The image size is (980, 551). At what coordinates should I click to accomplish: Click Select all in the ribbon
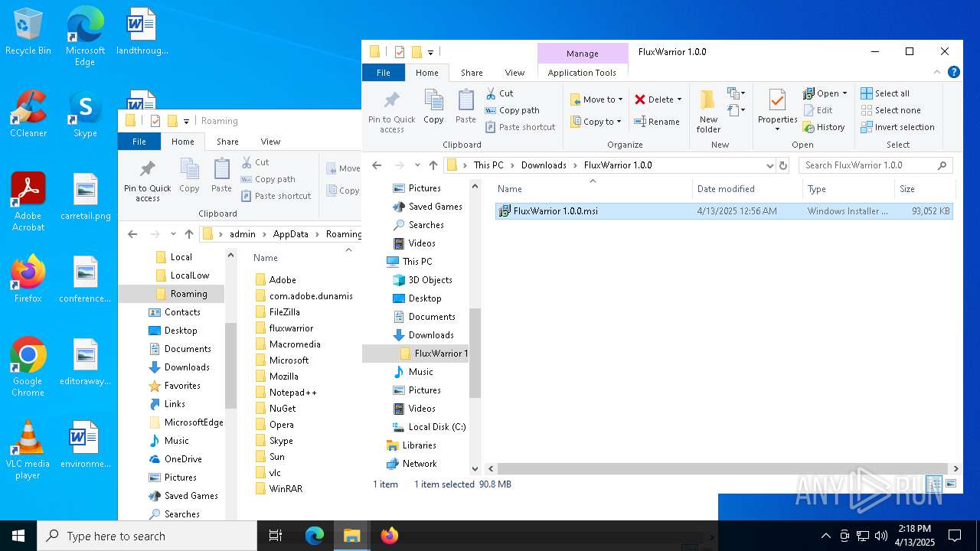tap(885, 93)
